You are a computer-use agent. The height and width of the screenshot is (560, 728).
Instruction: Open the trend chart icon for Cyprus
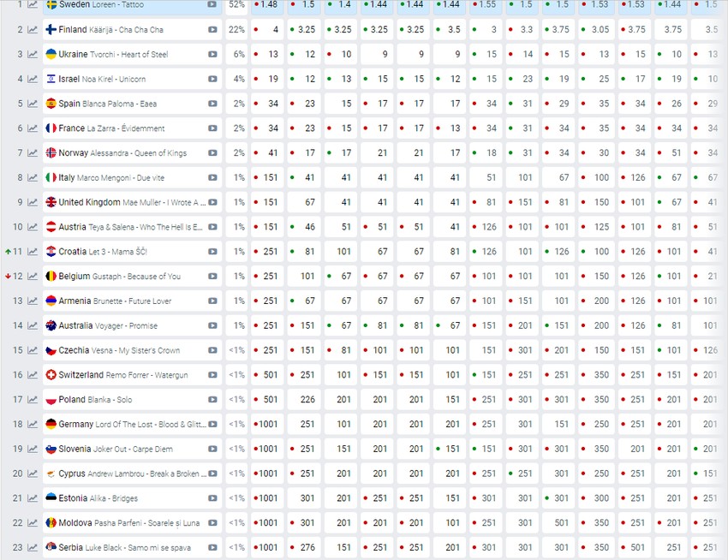[33, 474]
